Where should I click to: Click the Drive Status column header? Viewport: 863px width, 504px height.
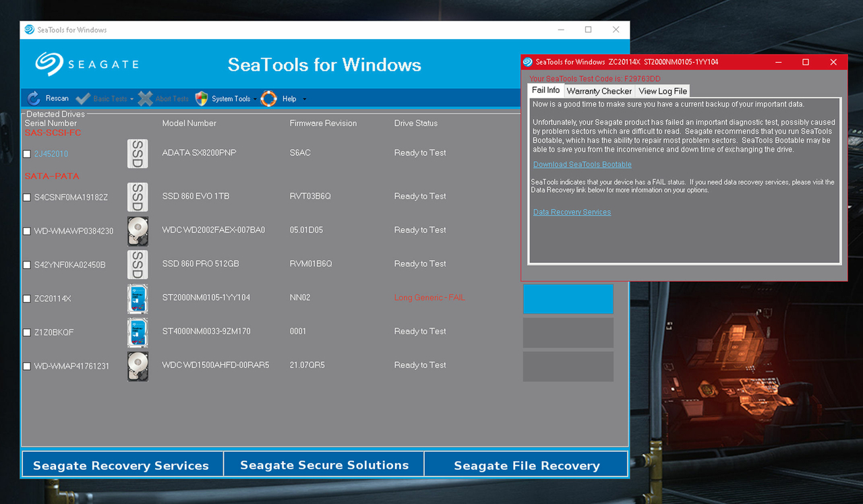(x=416, y=123)
